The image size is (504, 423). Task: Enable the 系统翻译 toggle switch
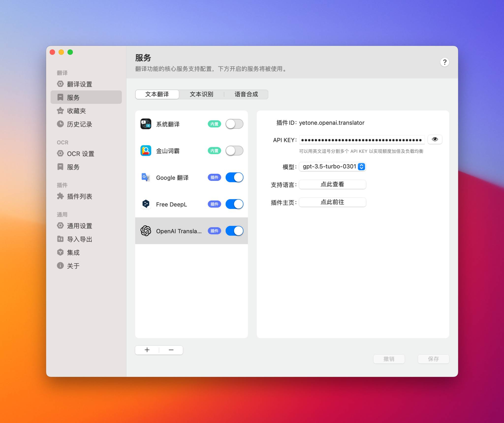pos(234,124)
